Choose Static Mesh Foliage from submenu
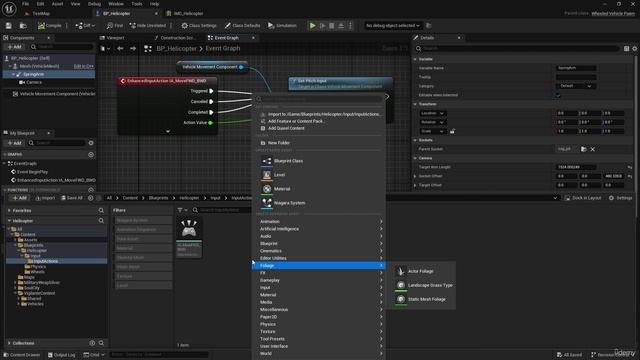Viewport: 640px width, 360px height. point(421,299)
